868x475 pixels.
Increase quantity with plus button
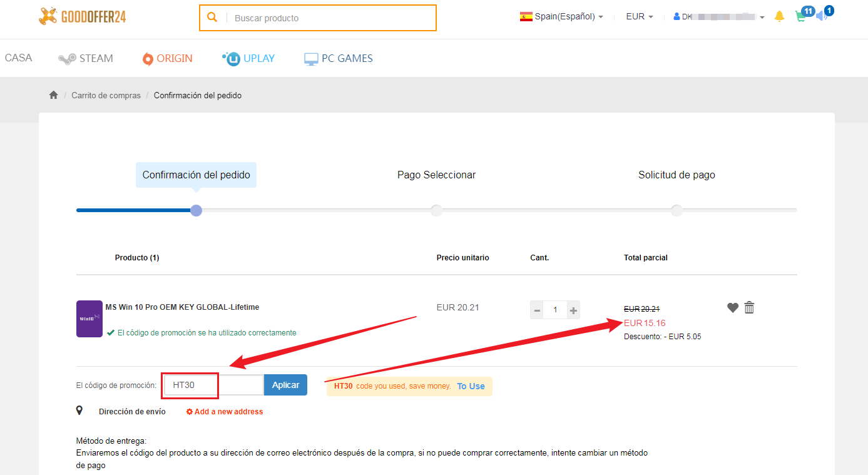tap(573, 310)
